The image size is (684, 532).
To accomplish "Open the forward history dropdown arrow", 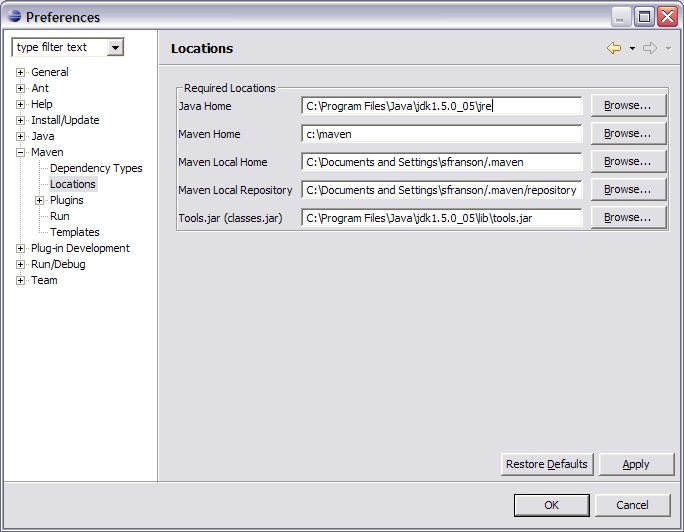I will [x=668, y=48].
